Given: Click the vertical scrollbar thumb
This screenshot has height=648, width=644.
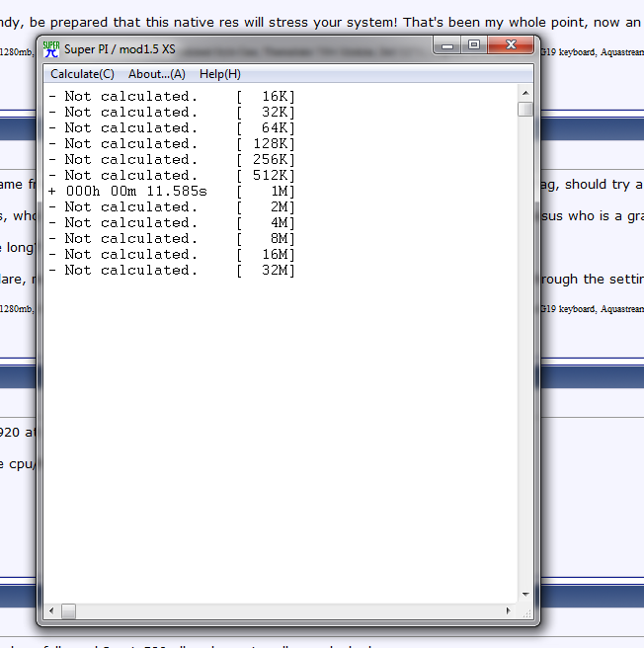Looking at the screenshot, I should pos(525,109).
